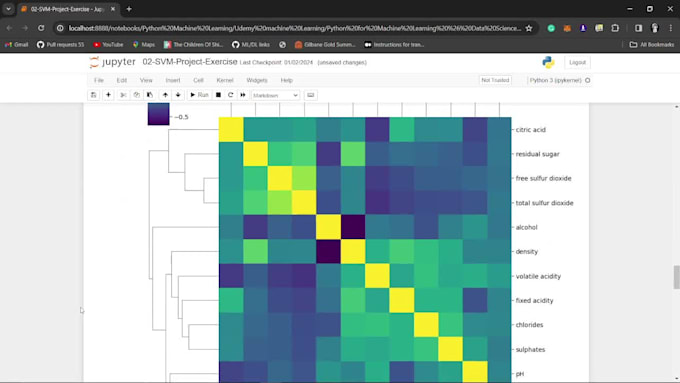This screenshot has height=383, width=680.
Task: Click the residual sugar row label
Action: coord(537,154)
